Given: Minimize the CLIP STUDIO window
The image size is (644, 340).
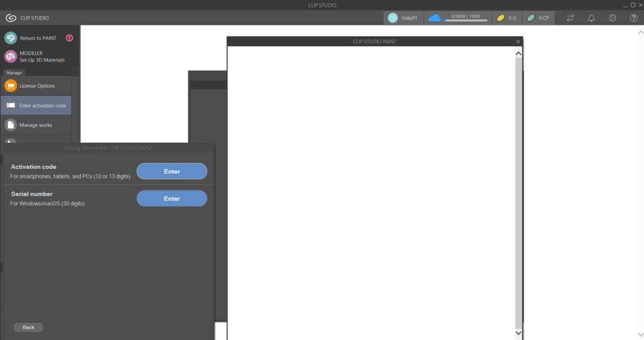Looking at the screenshot, I should (625, 5).
